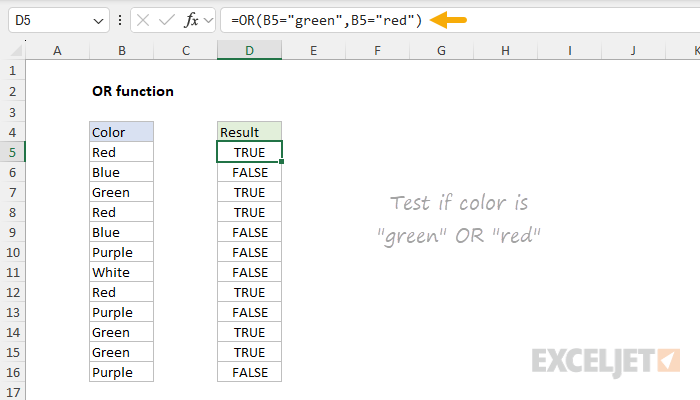Click the three-dot handle beside the Name Box
The image size is (700, 400).
tap(120, 20)
